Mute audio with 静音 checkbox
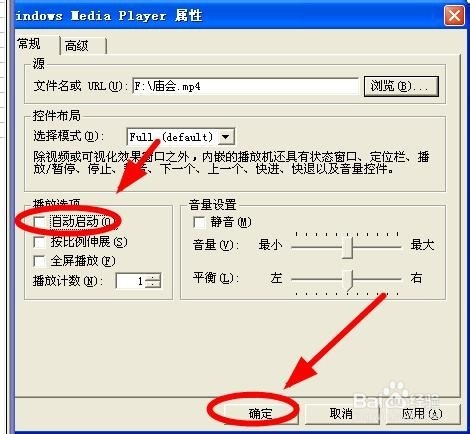This screenshot has width=470, height=434. click(x=199, y=222)
